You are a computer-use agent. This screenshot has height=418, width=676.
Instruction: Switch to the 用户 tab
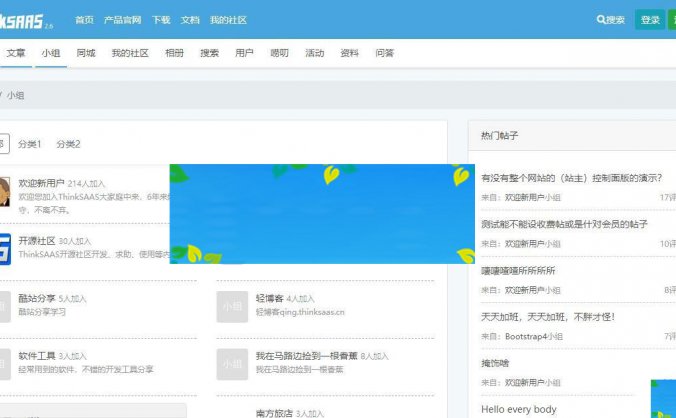tap(244, 53)
